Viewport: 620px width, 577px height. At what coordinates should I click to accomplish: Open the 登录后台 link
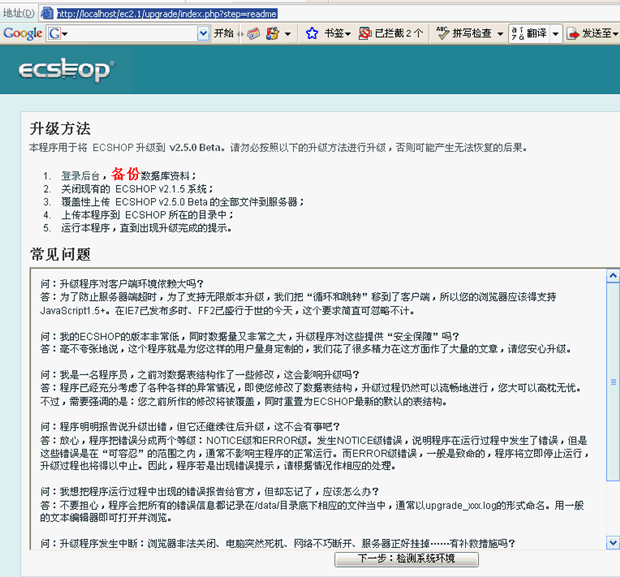click(80, 176)
